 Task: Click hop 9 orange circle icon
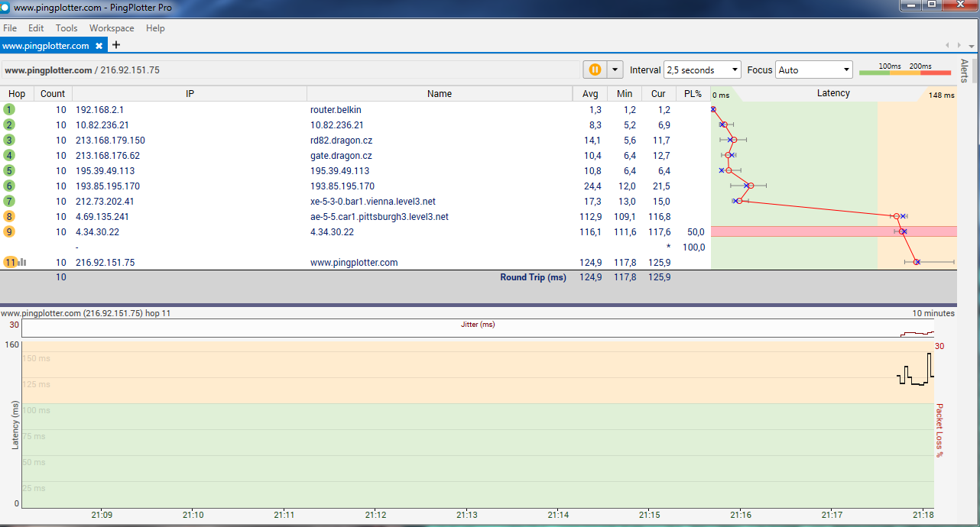tap(9, 231)
